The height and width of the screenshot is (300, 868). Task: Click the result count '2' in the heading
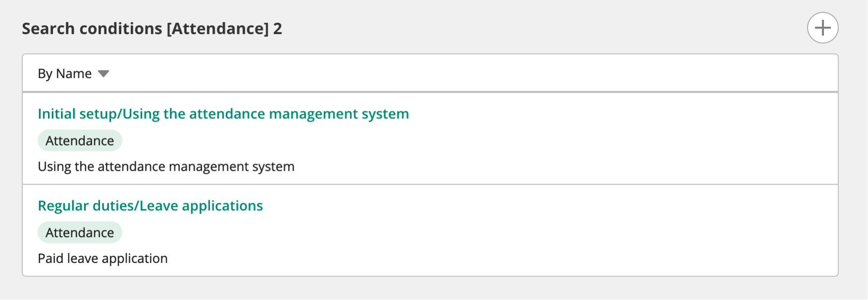tap(277, 29)
